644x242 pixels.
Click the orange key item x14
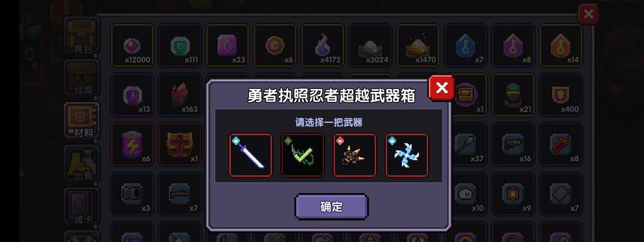(560, 45)
